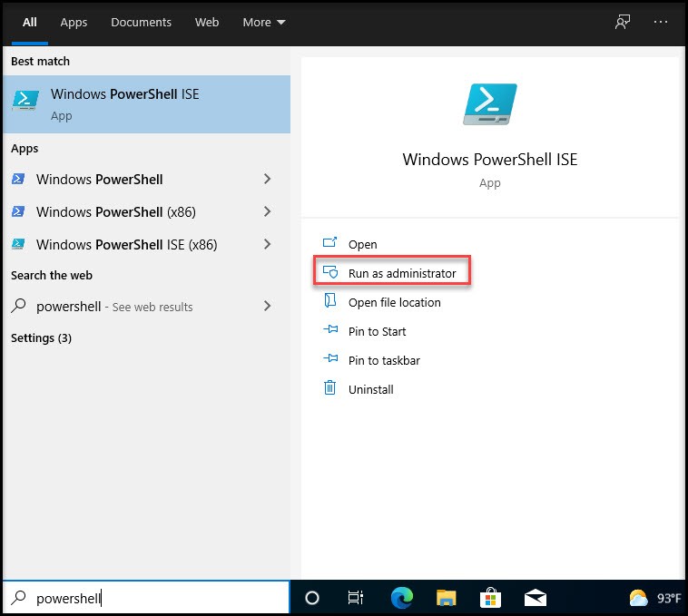Open Cortana circle in taskbar
The height and width of the screenshot is (616, 688).
tap(312, 598)
